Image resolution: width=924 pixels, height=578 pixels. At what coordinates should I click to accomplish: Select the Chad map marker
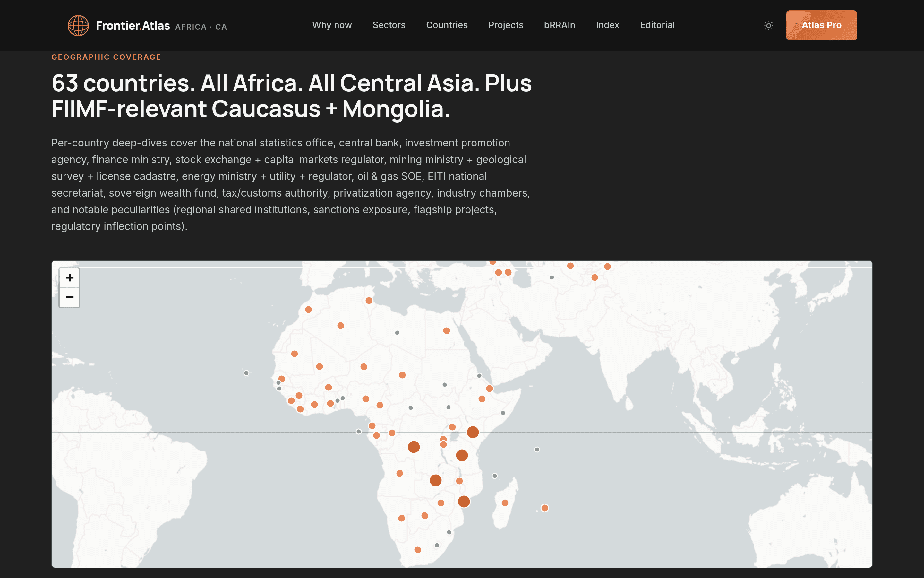point(402,375)
